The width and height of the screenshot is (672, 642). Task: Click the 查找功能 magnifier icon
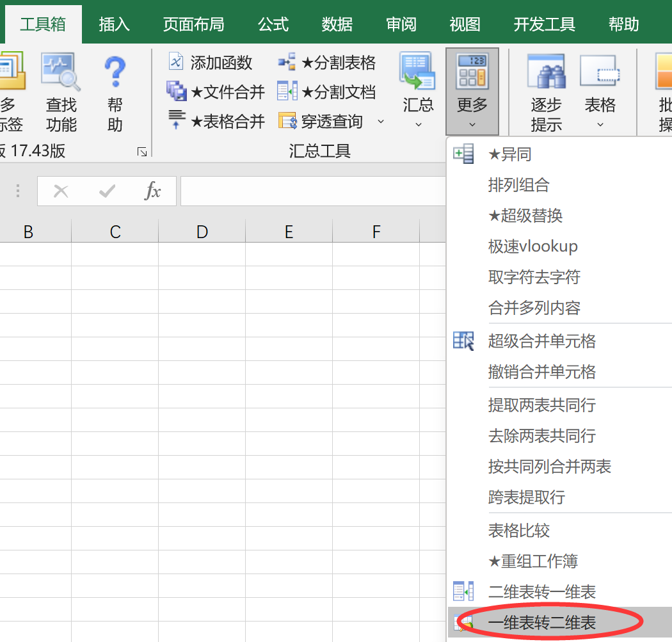click(61, 72)
